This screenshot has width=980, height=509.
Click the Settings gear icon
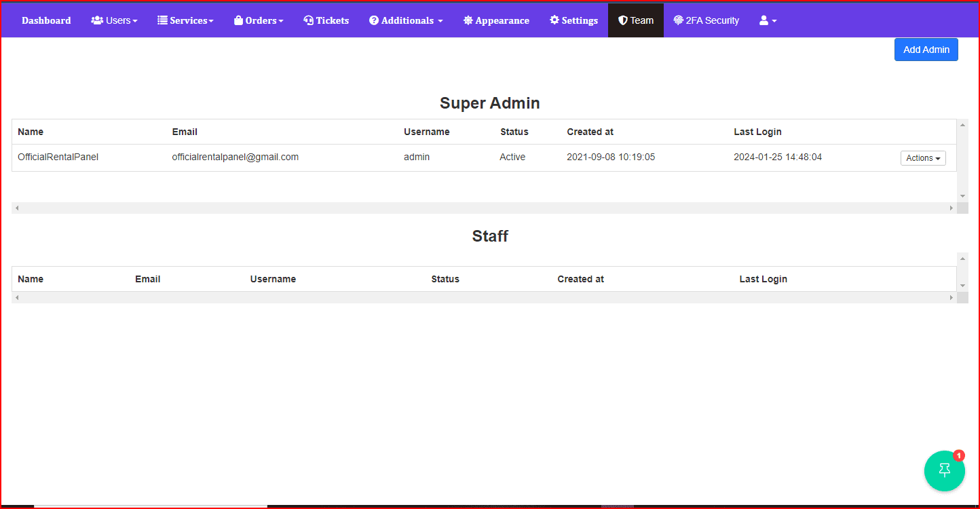click(x=554, y=20)
